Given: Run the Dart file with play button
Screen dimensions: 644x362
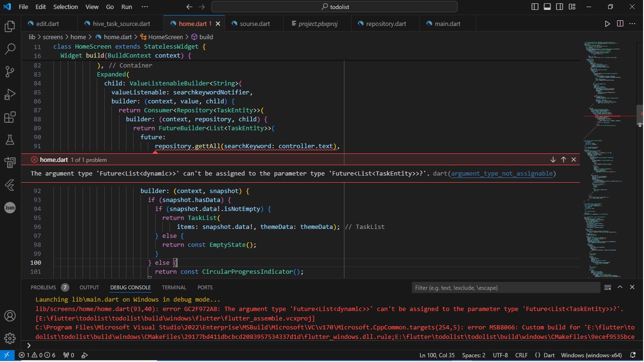Looking at the screenshot, I should (x=608, y=24).
